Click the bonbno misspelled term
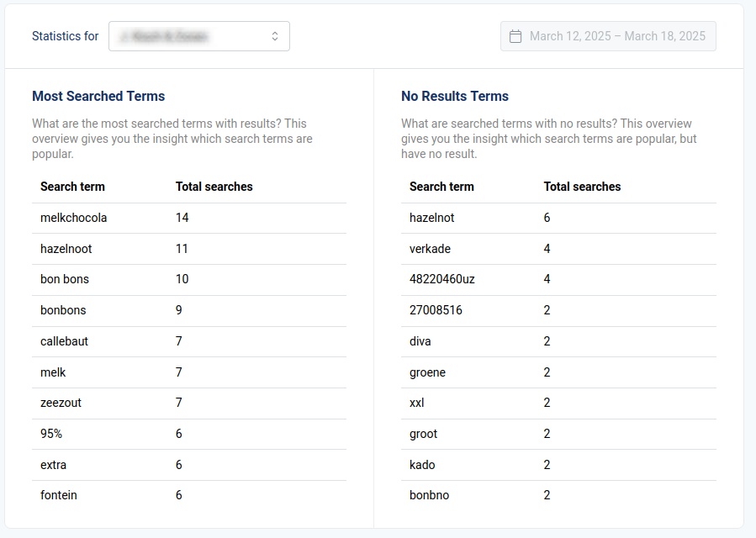This screenshot has height=538, width=756. click(430, 495)
